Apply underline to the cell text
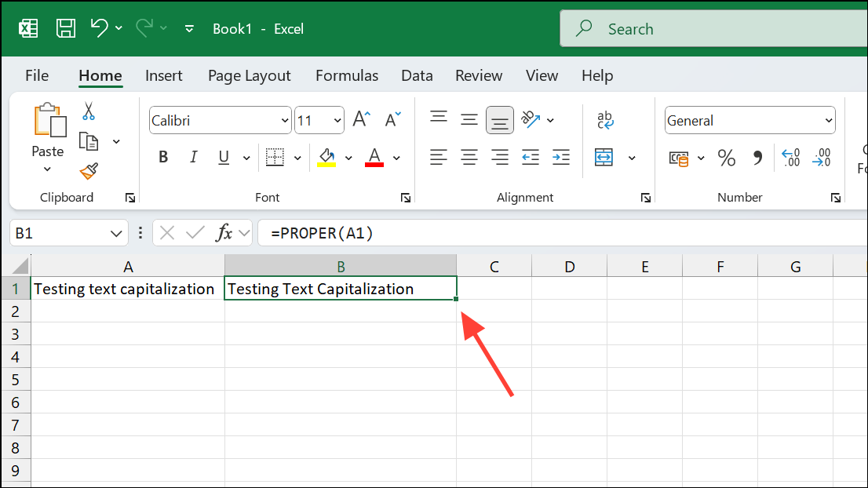Screen dimensions: 868x488 click(223, 156)
